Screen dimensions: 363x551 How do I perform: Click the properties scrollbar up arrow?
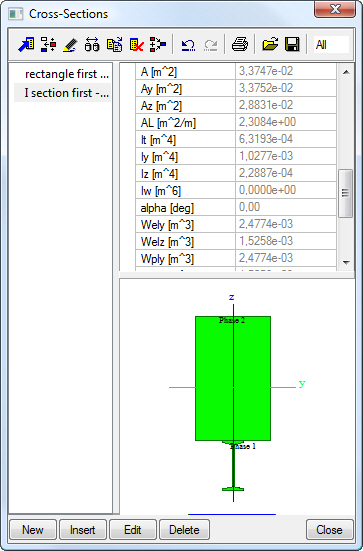346,72
